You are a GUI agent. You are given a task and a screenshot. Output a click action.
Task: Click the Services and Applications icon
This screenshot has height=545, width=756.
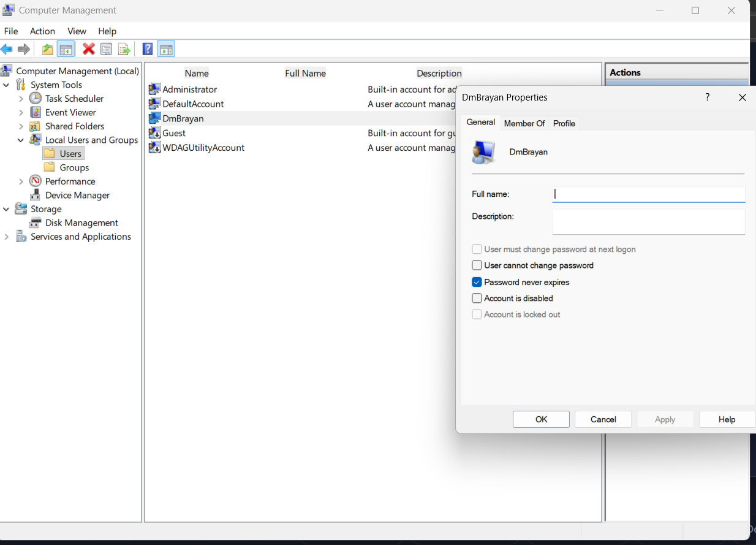click(21, 237)
